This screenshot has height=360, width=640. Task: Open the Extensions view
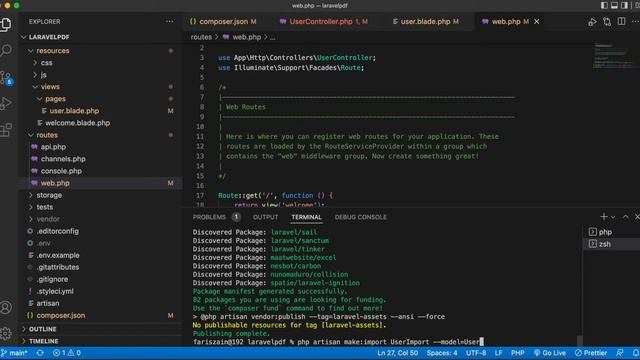click(x=6, y=130)
